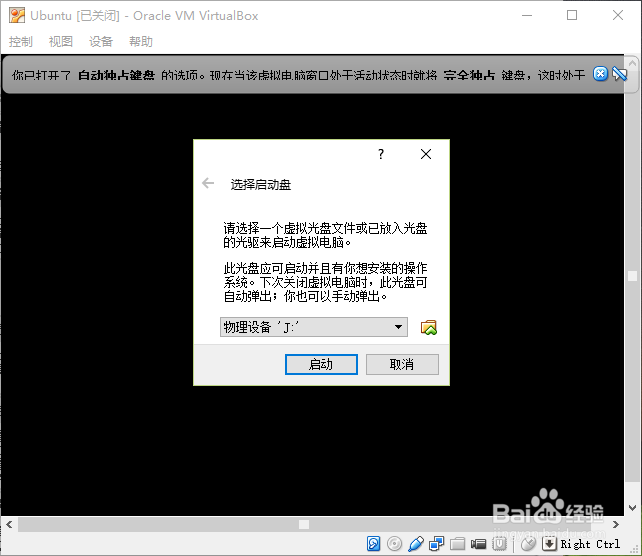Click the shared folders status icon
This screenshot has width=642, height=556.
[x=457, y=544]
